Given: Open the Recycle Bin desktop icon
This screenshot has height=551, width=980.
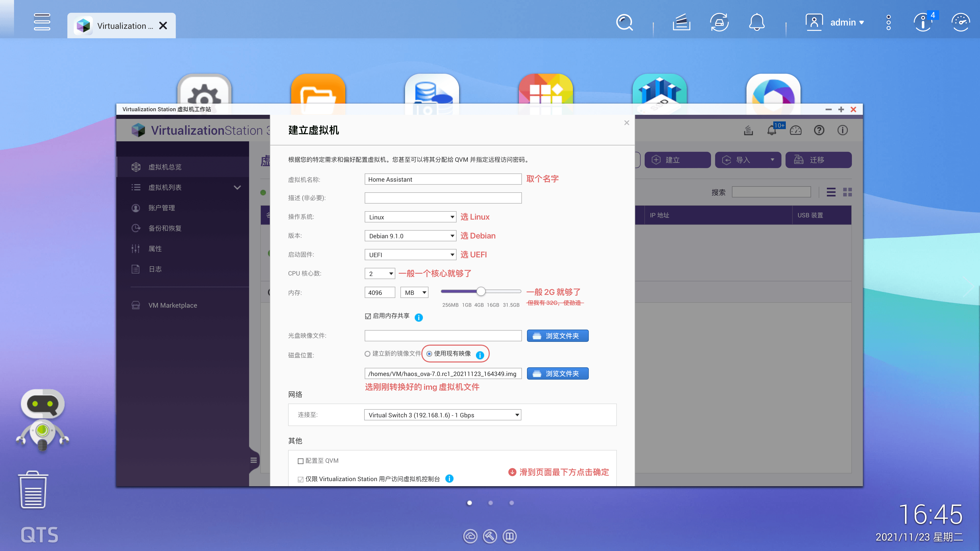Looking at the screenshot, I should pyautogui.click(x=33, y=490).
